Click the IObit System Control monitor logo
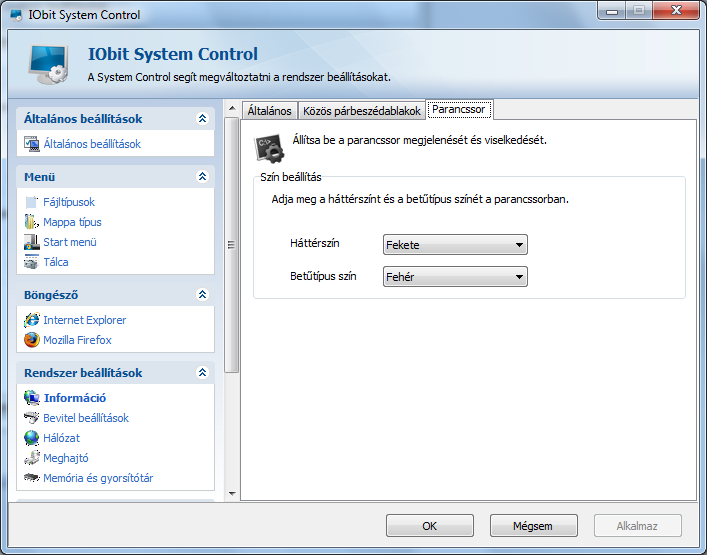 49,64
